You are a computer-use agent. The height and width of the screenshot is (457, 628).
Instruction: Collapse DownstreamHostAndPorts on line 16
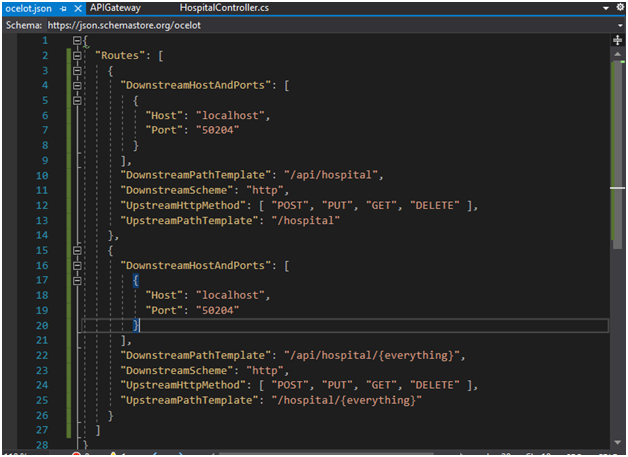77,266
